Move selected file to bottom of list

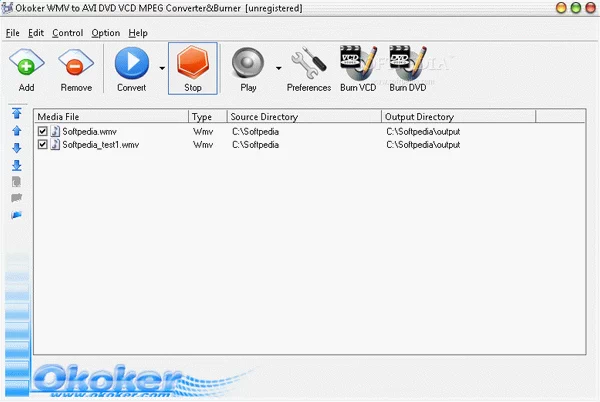tap(16, 165)
